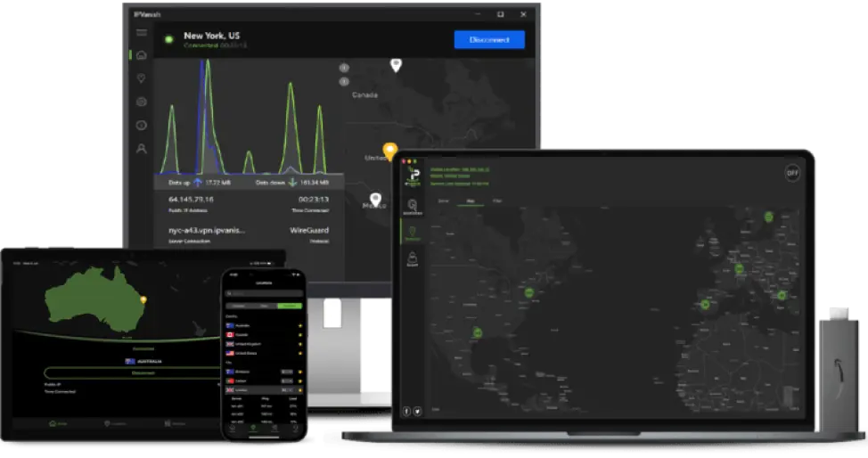
Task: Open the Account profile icon in sidebar
Action: [141, 149]
